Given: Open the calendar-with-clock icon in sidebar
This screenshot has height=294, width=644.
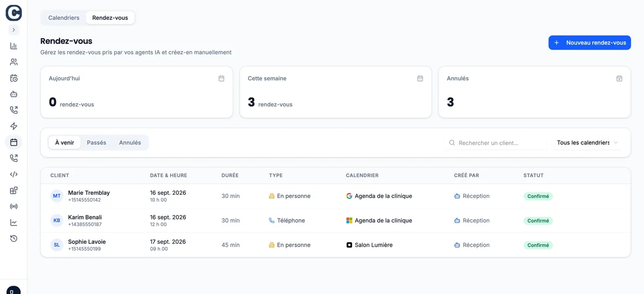Looking at the screenshot, I should [x=14, y=78].
